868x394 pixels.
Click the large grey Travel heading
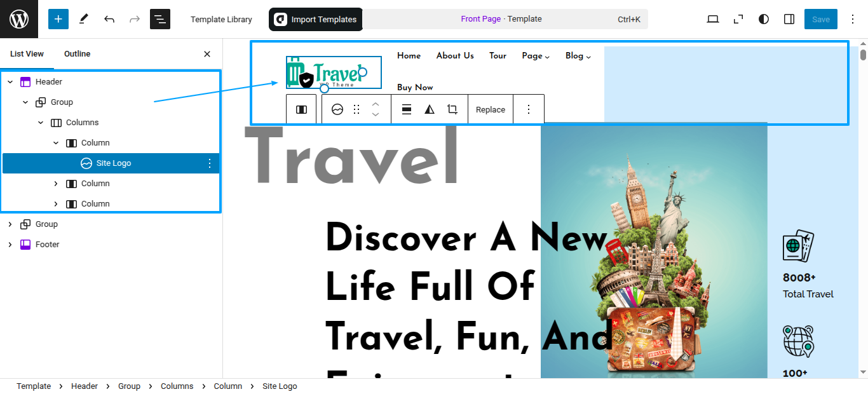(351, 156)
